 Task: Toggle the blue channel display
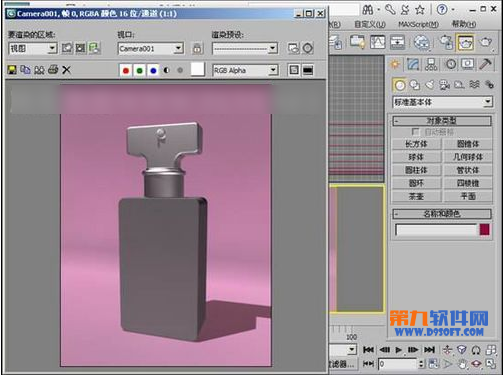[x=153, y=70]
